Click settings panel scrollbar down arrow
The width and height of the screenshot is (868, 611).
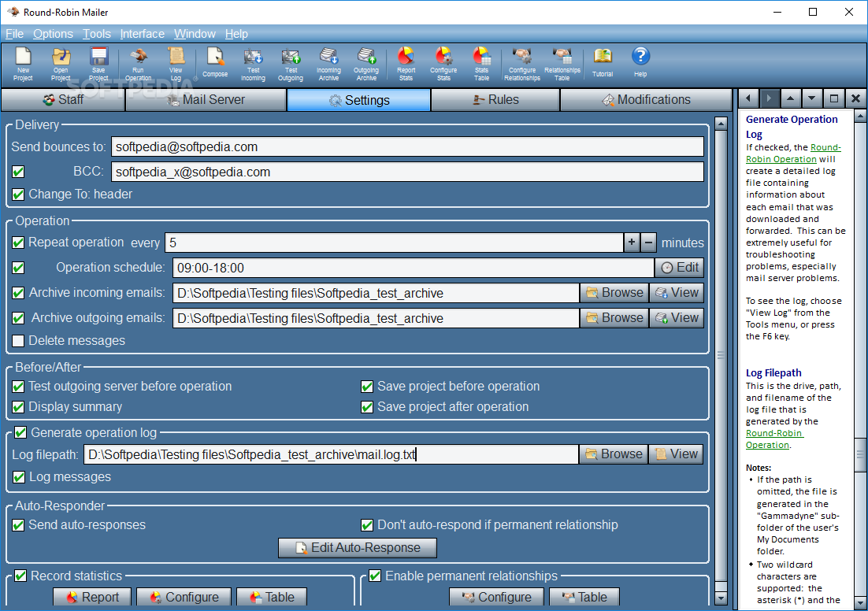721,598
